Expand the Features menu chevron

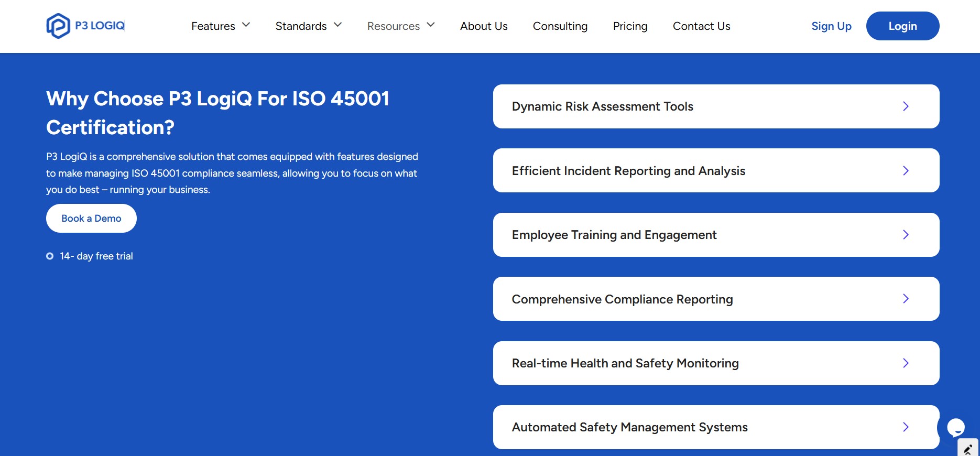(246, 25)
